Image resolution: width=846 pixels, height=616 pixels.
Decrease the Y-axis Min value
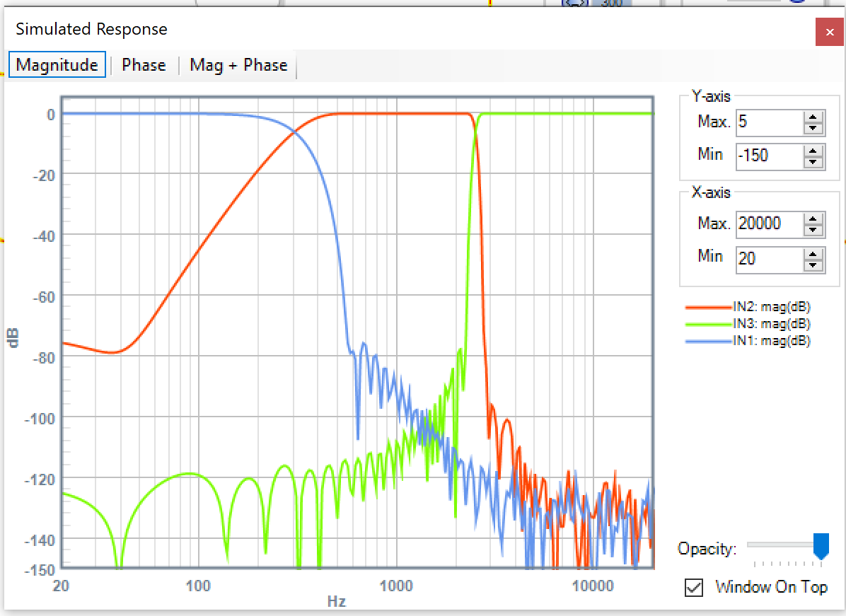[x=813, y=163]
